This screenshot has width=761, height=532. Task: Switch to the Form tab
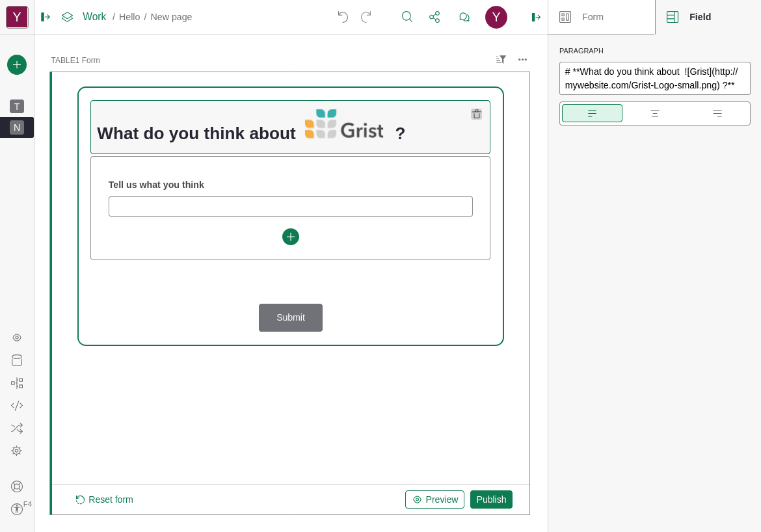click(602, 17)
